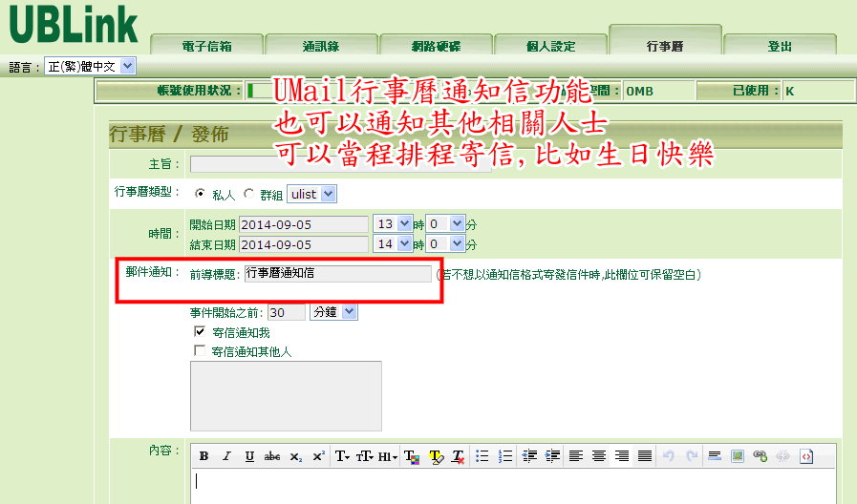Apply strikethrough text formatting
The height and width of the screenshot is (504, 857).
(x=272, y=456)
